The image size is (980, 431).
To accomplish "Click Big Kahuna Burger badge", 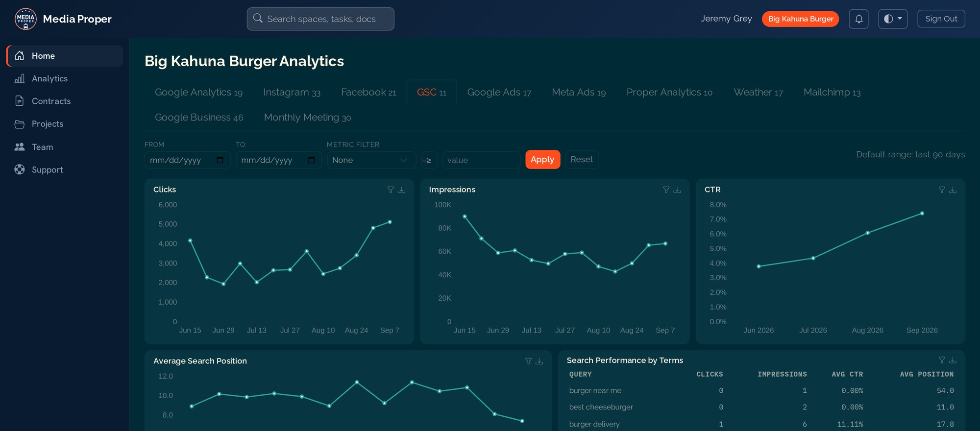I will click(800, 19).
